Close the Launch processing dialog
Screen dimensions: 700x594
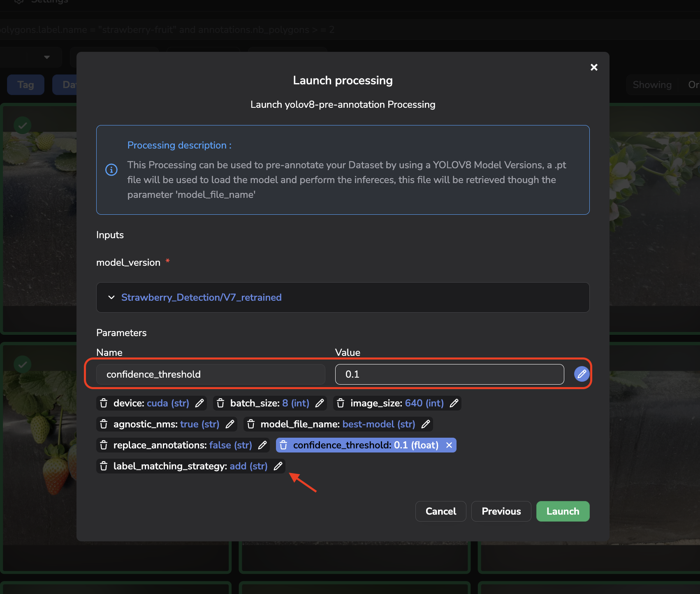(x=594, y=67)
